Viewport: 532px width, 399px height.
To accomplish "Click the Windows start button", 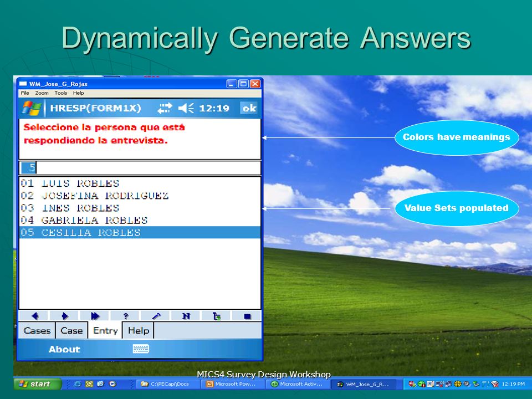I will tap(37, 383).
